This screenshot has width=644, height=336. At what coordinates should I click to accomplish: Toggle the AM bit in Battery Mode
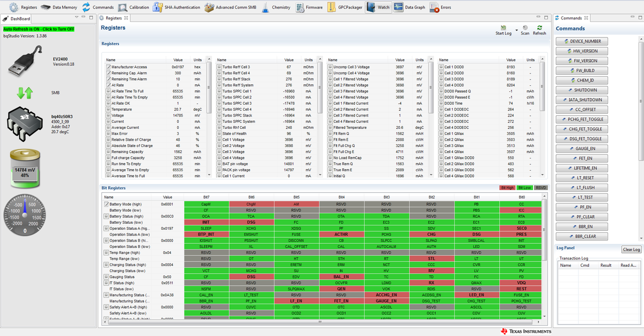click(x=296, y=204)
